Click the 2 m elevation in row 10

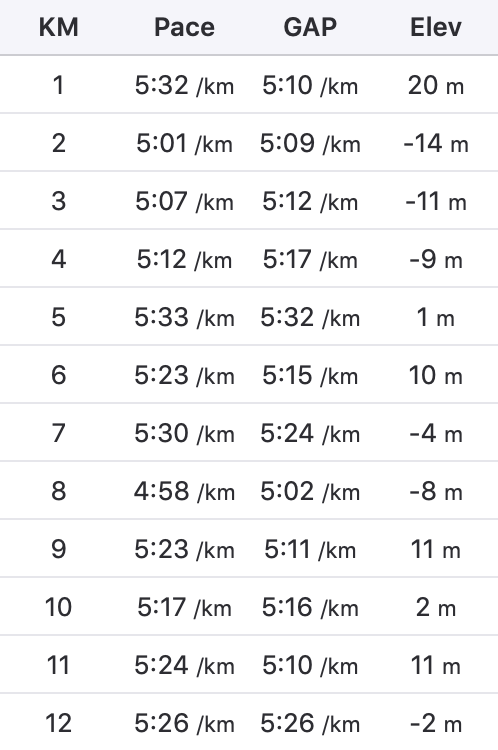[x=436, y=607]
